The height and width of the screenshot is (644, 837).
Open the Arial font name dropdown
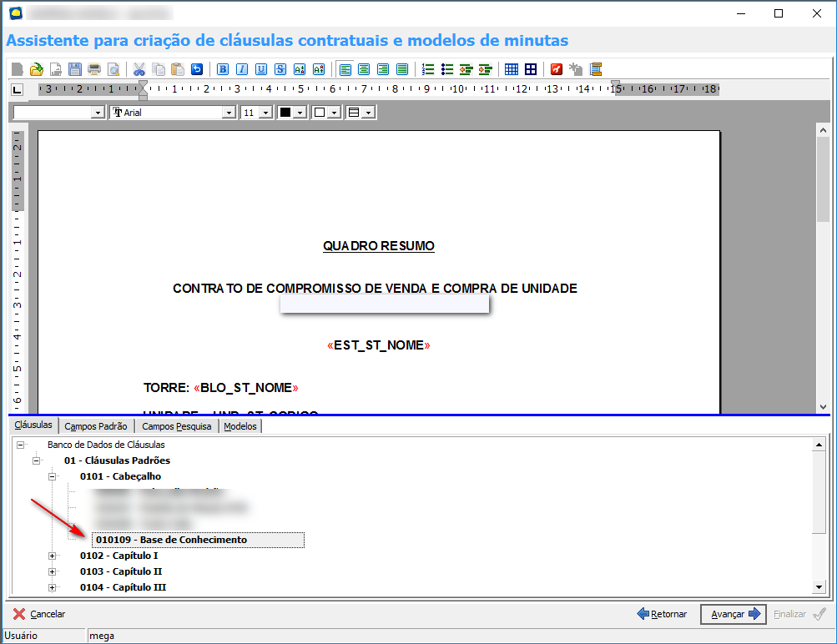229,113
